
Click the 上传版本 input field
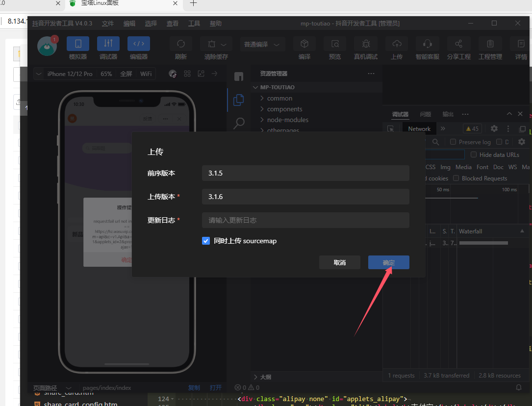305,197
